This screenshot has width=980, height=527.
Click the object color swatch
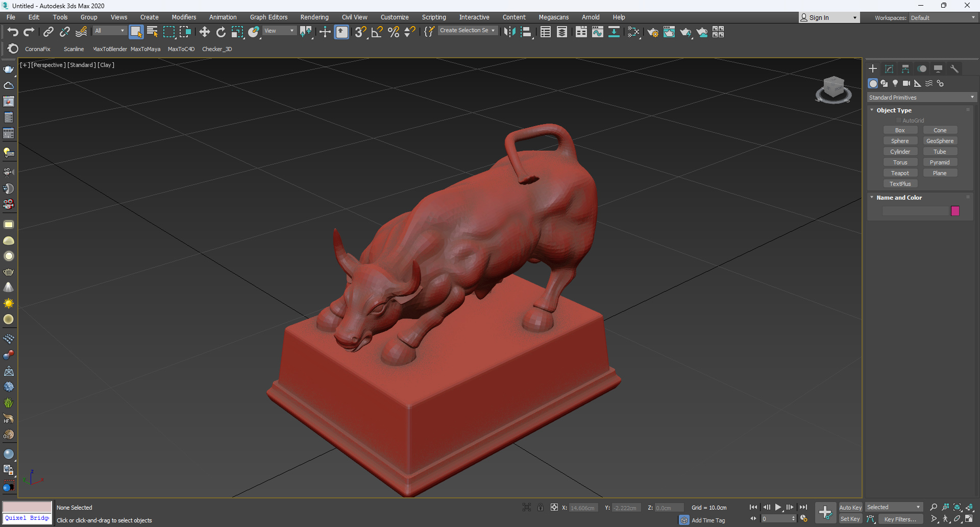click(x=955, y=211)
